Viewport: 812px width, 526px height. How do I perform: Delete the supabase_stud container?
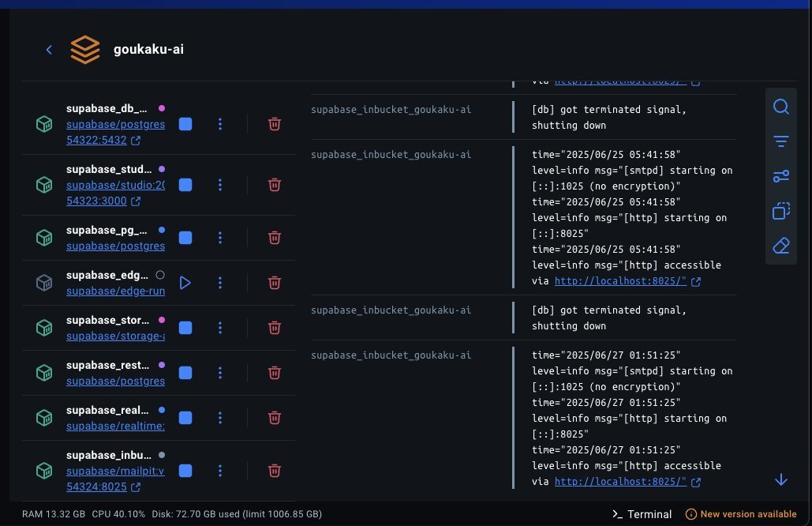[x=275, y=185]
